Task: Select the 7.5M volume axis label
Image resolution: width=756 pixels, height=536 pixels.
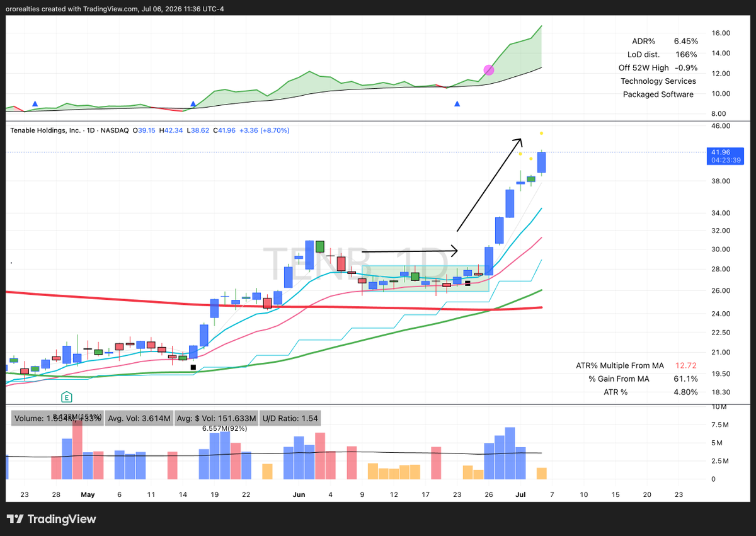Action: 720,425
